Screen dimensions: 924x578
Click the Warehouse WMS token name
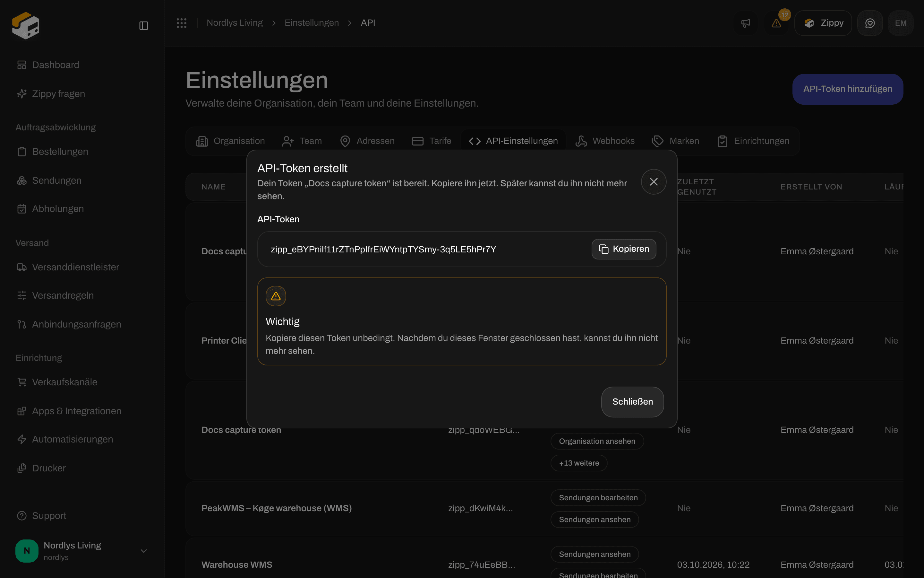237,565
